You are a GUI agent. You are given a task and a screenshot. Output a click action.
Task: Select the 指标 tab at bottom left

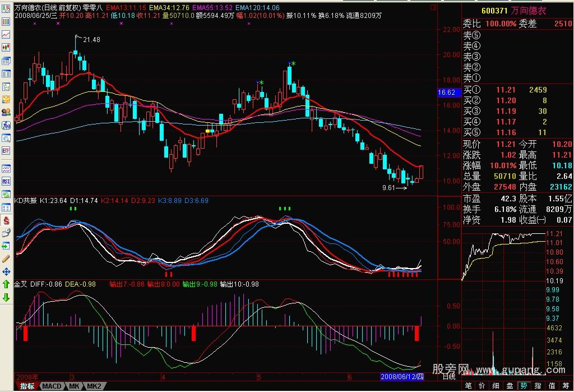point(27,386)
